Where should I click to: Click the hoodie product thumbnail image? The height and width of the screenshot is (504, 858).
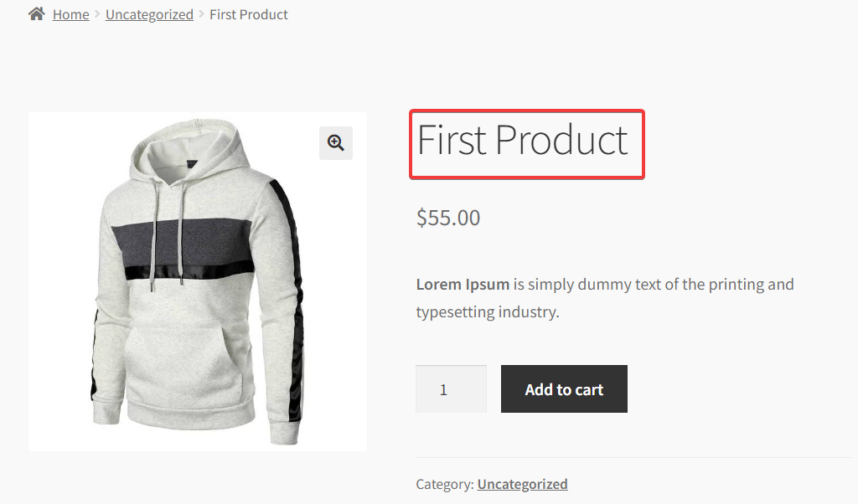click(198, 280)
